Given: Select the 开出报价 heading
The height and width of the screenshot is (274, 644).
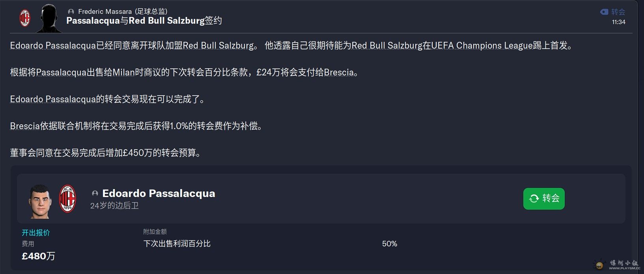Looking at the screenshot, I should (x=36, y=233).
